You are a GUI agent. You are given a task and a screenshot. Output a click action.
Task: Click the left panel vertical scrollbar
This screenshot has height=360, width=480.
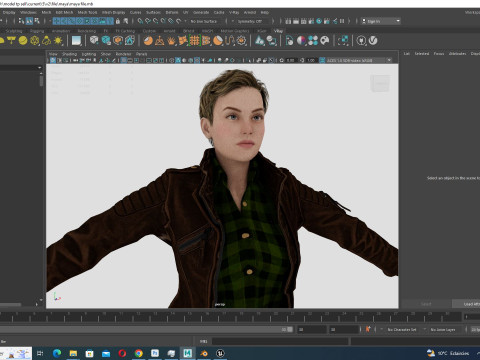pyautogui.click(x=41, y=81)
